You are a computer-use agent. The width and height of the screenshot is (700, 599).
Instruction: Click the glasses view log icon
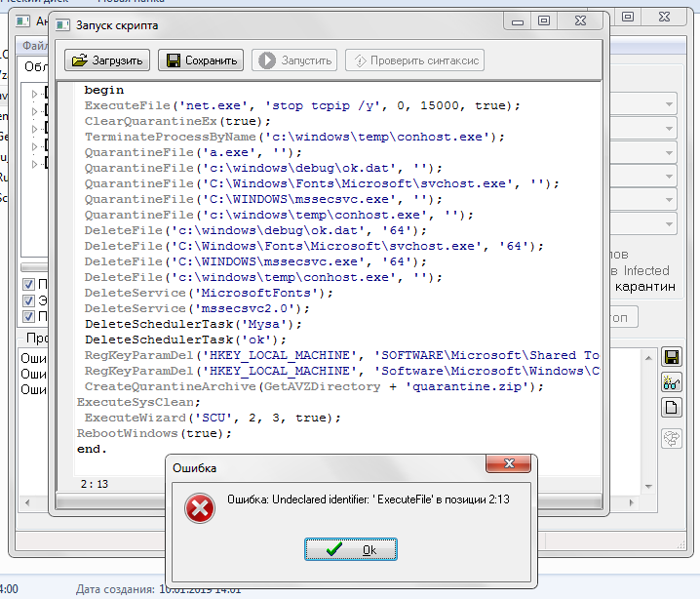(x=671, y=381)
